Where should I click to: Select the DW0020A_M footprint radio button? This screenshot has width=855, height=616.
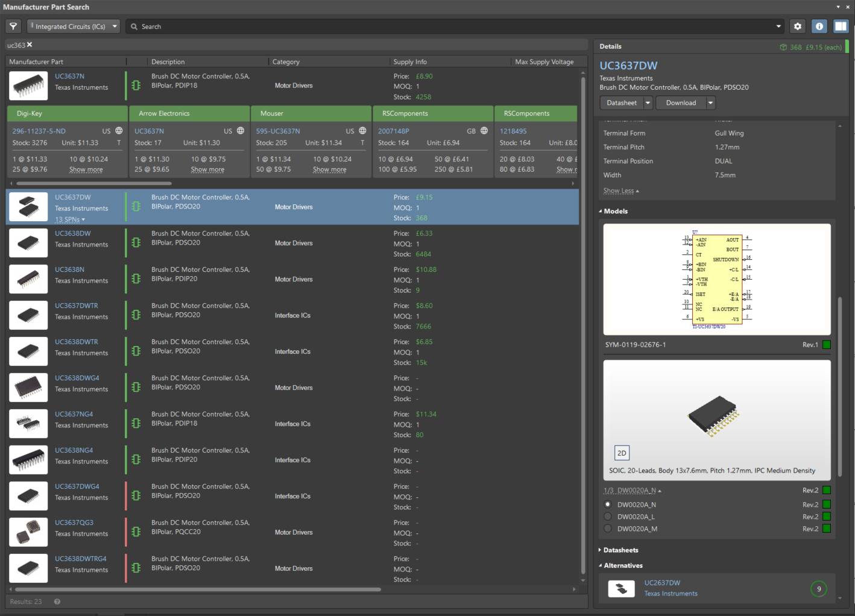[608, 529]
